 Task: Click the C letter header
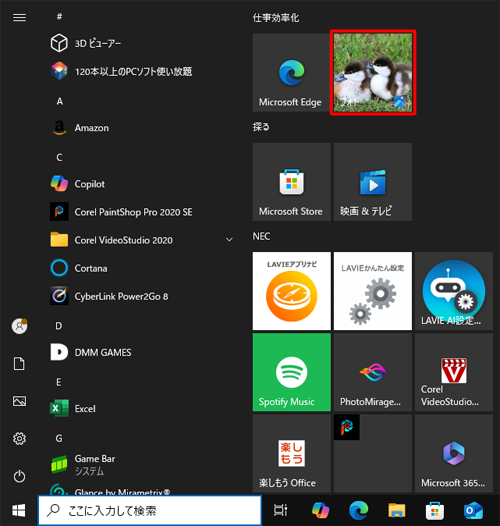click(59, 157)
